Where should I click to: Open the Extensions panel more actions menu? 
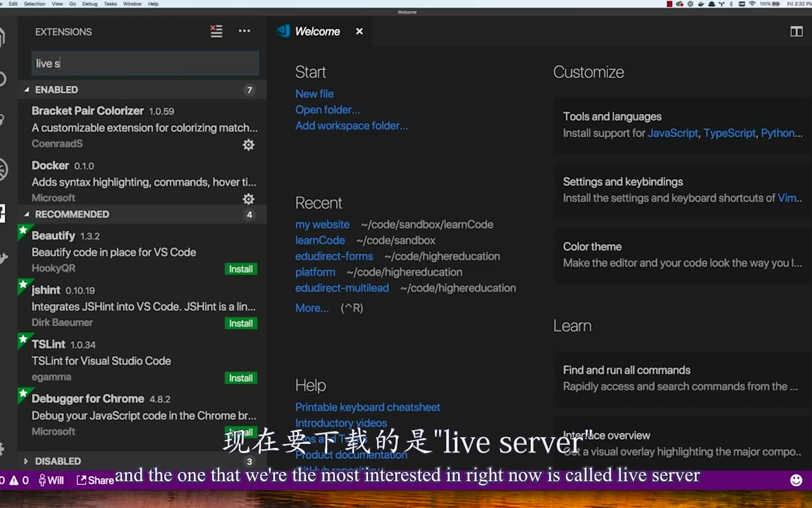point(244,31)
